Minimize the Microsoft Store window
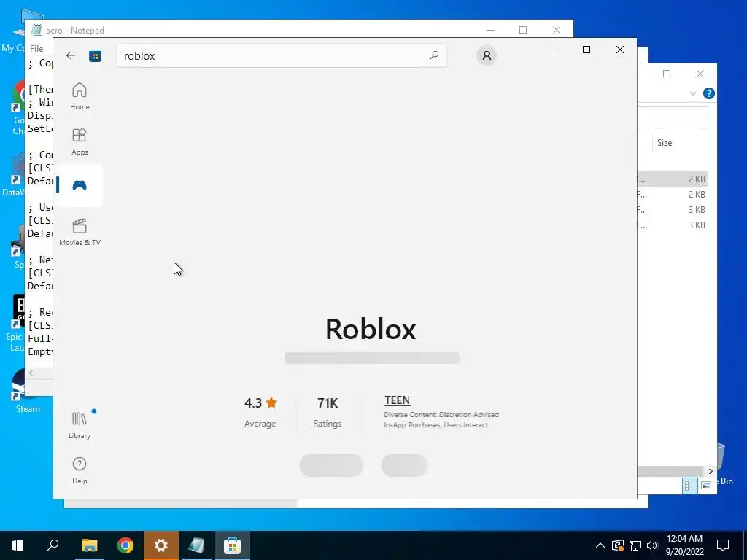 coord(553,50)
